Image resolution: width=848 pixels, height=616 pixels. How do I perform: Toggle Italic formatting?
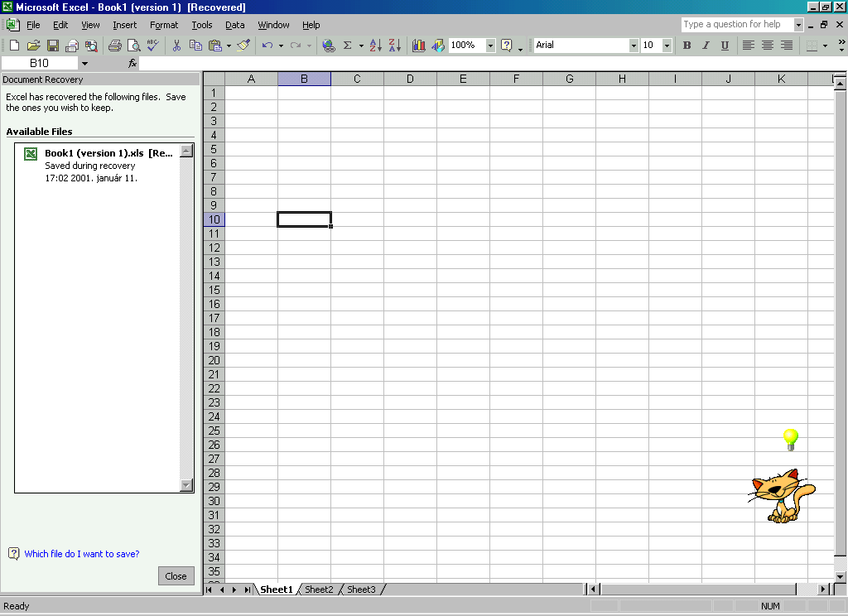(706, 46)
